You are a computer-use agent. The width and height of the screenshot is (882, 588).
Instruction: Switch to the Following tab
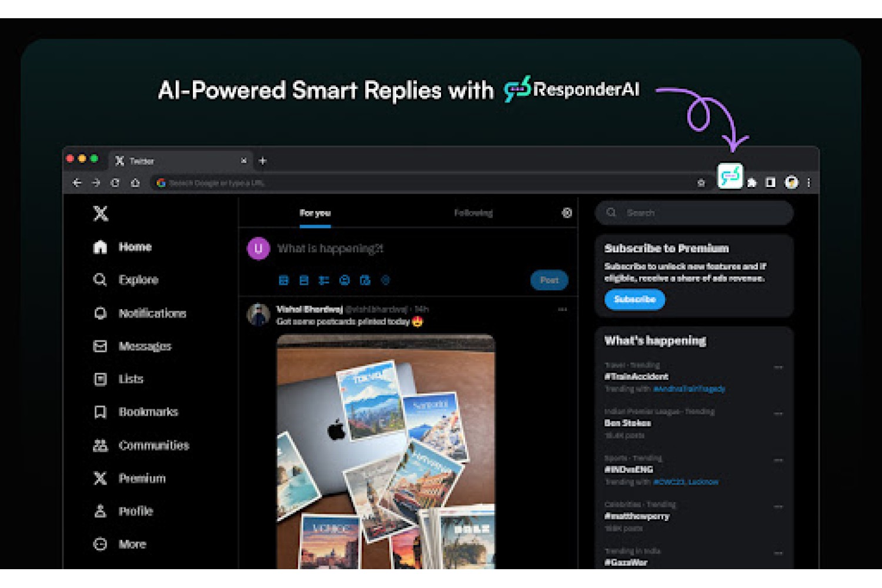pyautogui.click(x=473, y=213)
